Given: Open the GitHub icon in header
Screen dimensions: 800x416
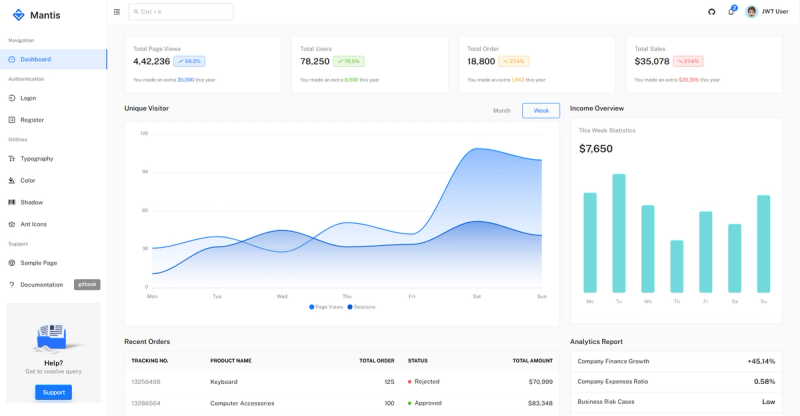Looking at the screenshot, I should (x=711, y=12).
